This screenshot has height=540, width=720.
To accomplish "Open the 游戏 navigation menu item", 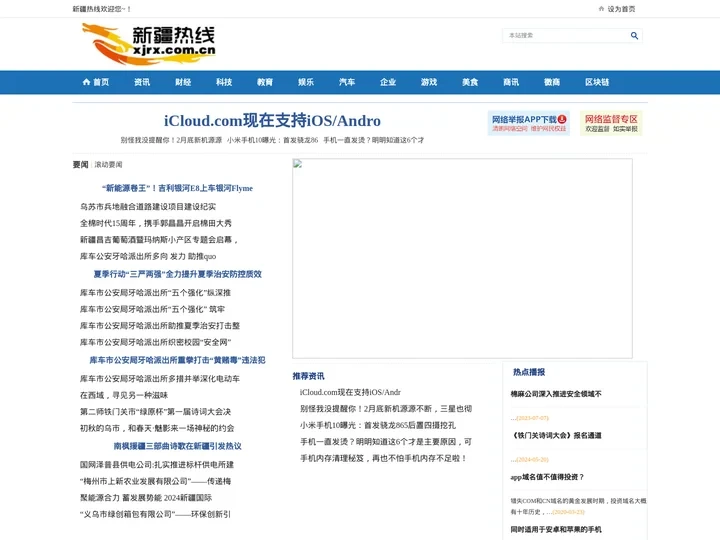I will coord(429,82).
